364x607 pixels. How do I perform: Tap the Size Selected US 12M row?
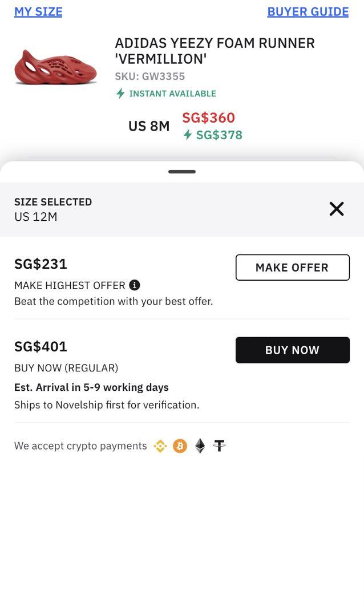point(53,209)
